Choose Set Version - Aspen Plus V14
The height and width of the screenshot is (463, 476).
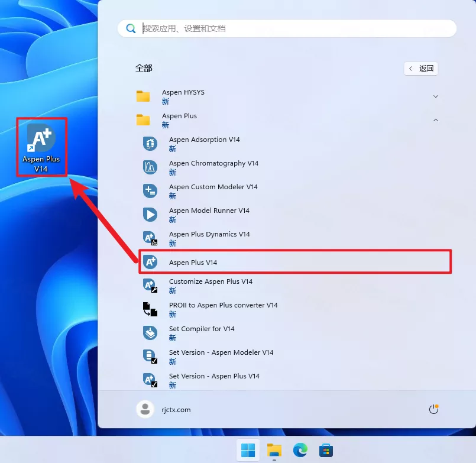(x=214, y=377)
